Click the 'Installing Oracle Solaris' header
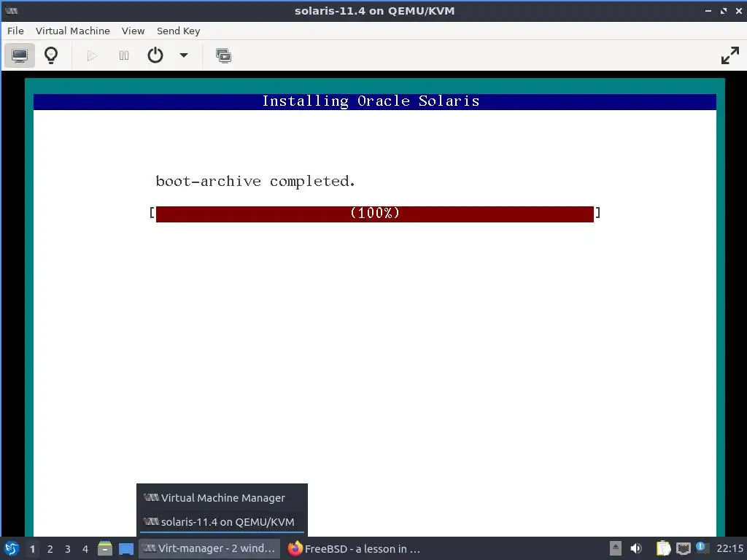 [371, 101]
